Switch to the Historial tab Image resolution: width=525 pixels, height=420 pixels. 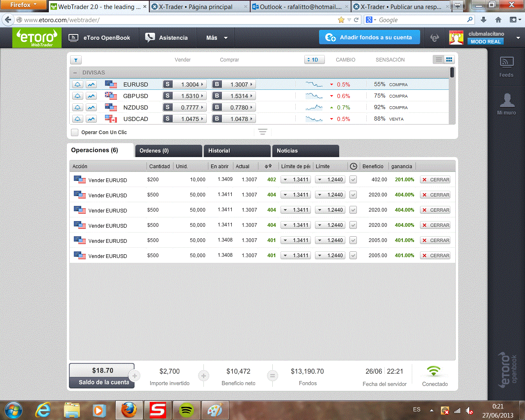(x=237, y=151)
